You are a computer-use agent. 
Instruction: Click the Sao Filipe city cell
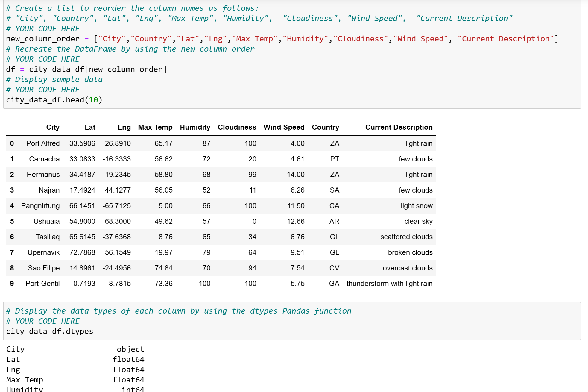tap(44, 268)
